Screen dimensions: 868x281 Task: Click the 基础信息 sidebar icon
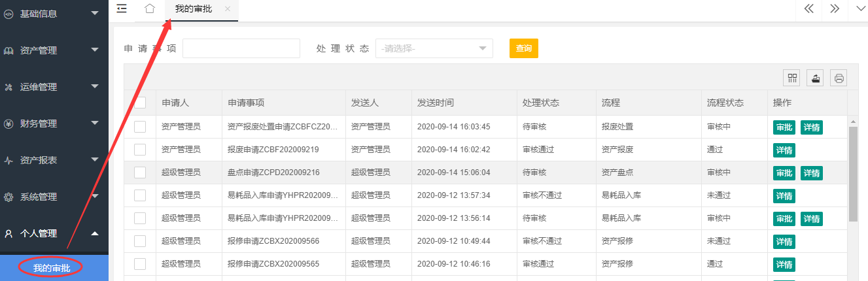click(x=9, y=13)
